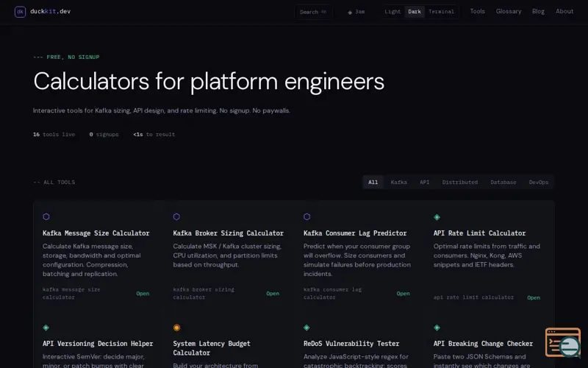Filter tools by API category
Image resolution: width=588 pixels, height=368 pixels.
tap(425, 182)
